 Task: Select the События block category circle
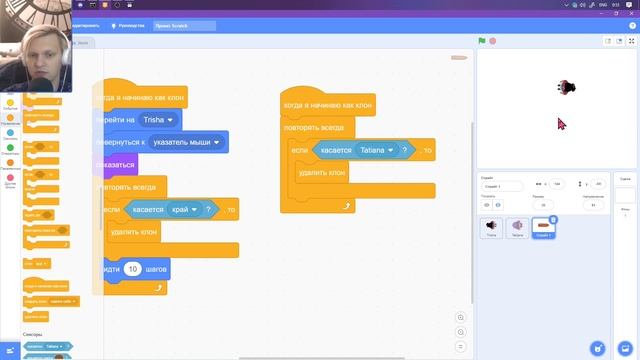10,103
